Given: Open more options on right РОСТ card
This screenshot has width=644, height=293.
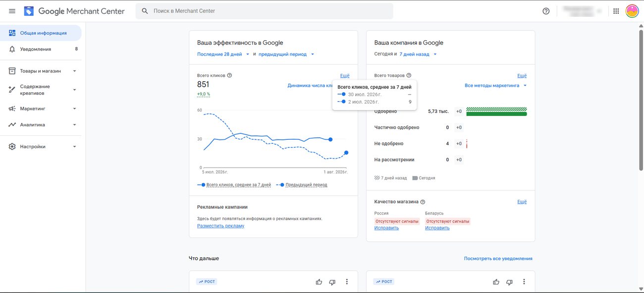Looking at the screenshot, I should click(x=524, y=282).
